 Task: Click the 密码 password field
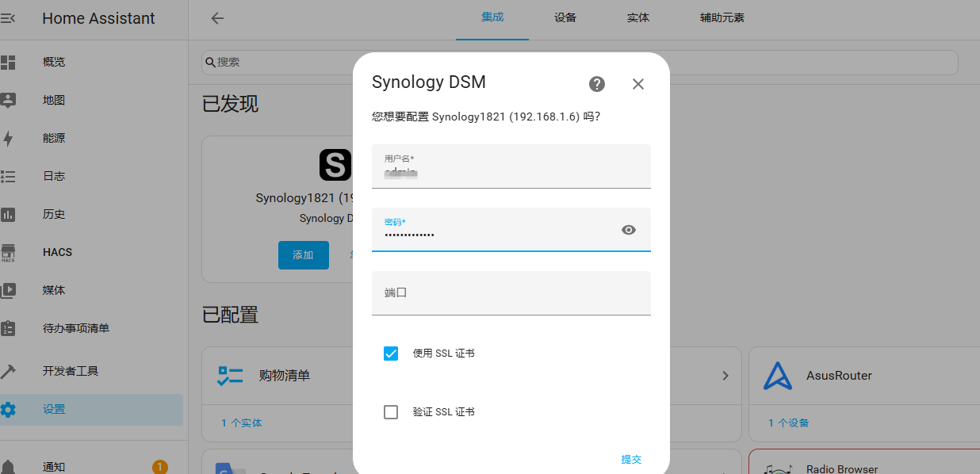click(x=511, y=230)
